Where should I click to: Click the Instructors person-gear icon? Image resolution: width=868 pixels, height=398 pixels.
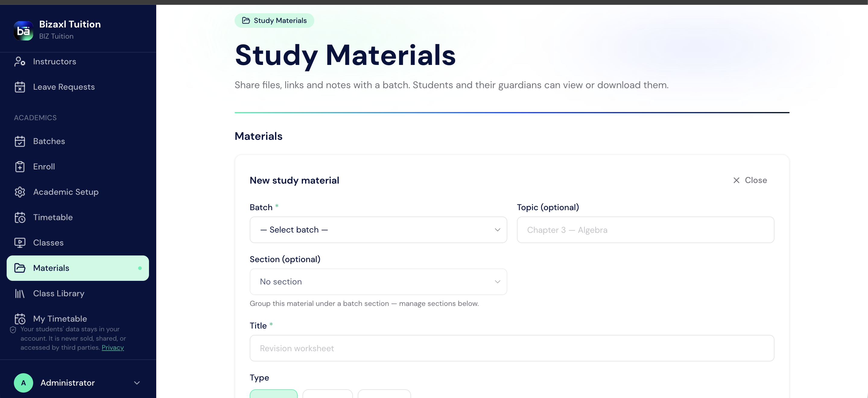tap(20, 61)
